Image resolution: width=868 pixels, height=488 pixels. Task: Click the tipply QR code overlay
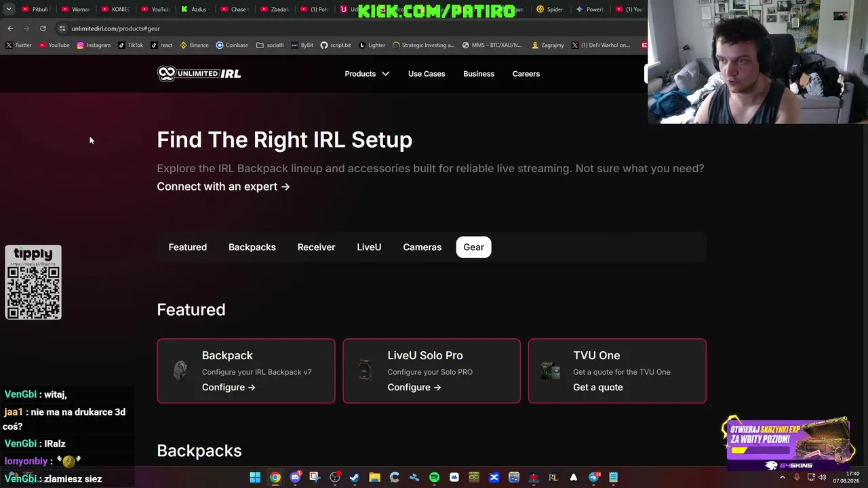click(x=33, y=283)
